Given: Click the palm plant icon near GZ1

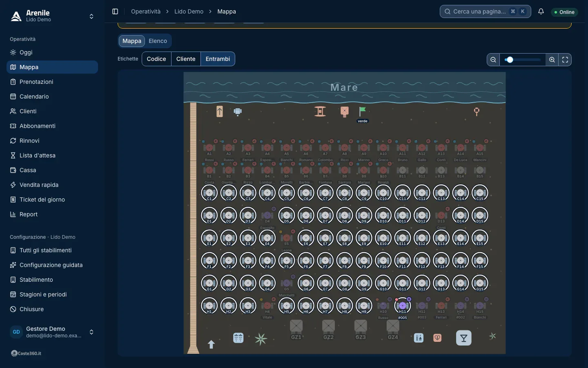Looking at the screenshot, I should point(261,339).
